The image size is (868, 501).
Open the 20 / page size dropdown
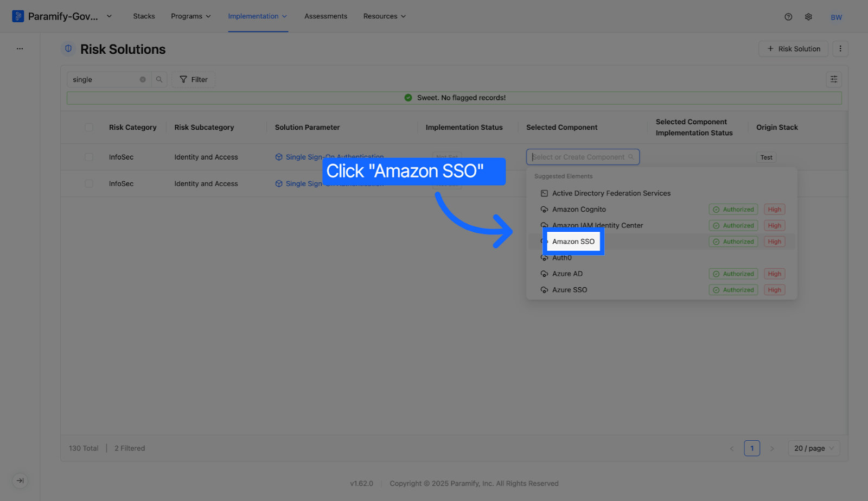click(814, 448)
